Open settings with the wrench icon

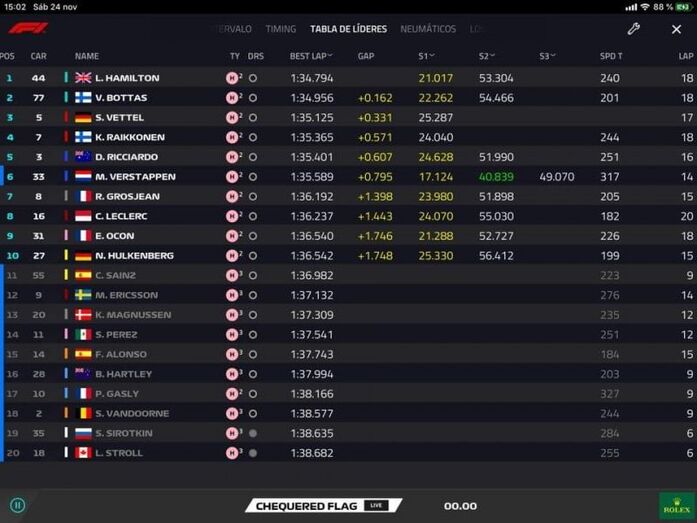coord(633,29)
